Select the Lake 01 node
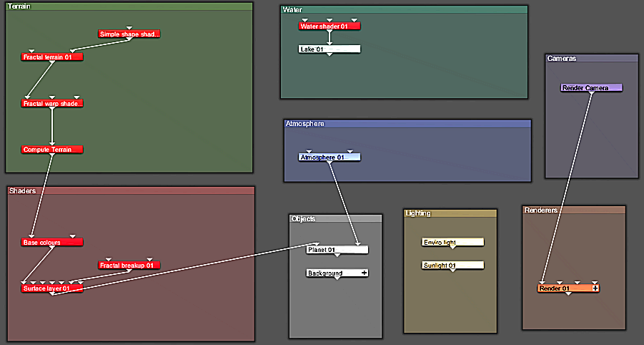The width and height of the screenshot is (644, 345). coord(329,49)
